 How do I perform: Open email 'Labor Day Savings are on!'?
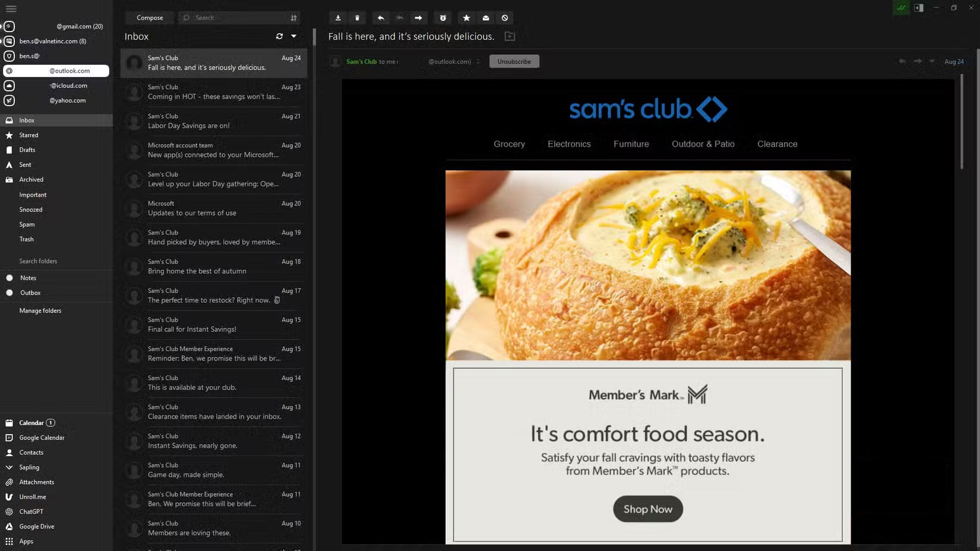(x=214, y=121)
